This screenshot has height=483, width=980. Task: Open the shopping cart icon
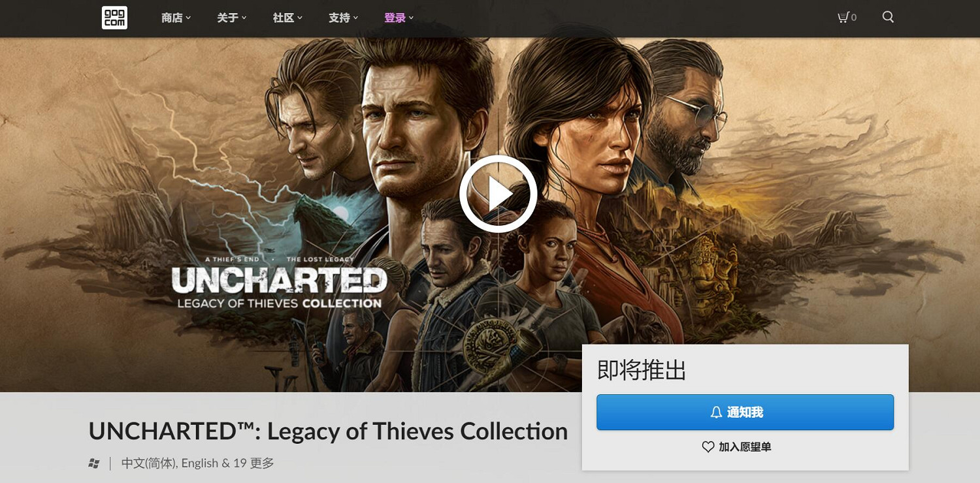pyautogui.click(x=843, y=18)
